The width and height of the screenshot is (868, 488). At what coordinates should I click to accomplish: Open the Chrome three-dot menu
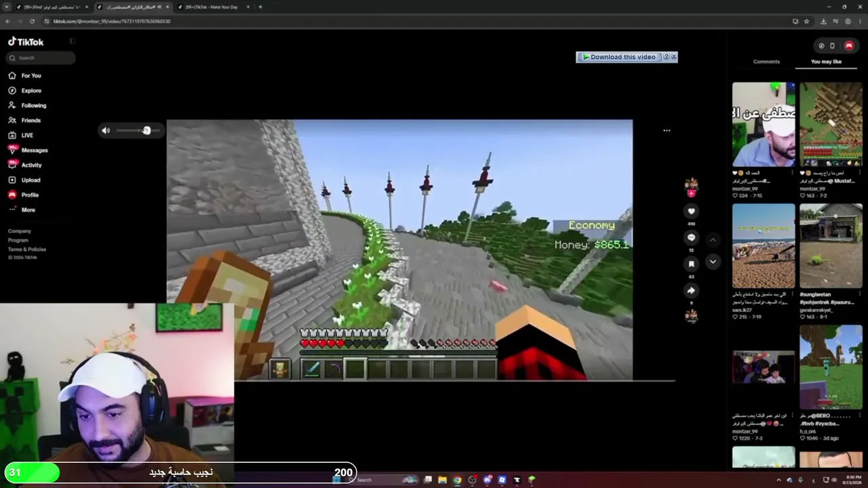click(860, 21)
